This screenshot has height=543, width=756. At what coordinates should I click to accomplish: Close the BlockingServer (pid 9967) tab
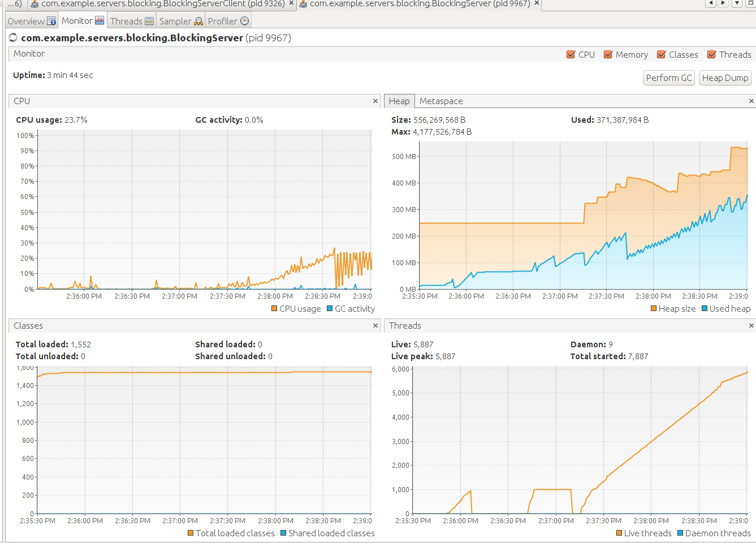pyautogui.click(x=537, y=3)
